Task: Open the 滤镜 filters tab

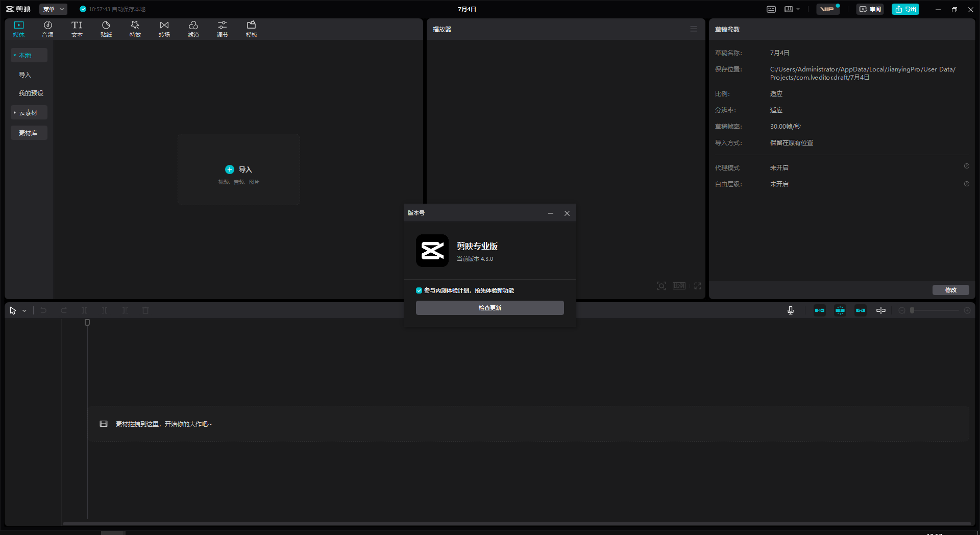Action: [193, 29]
